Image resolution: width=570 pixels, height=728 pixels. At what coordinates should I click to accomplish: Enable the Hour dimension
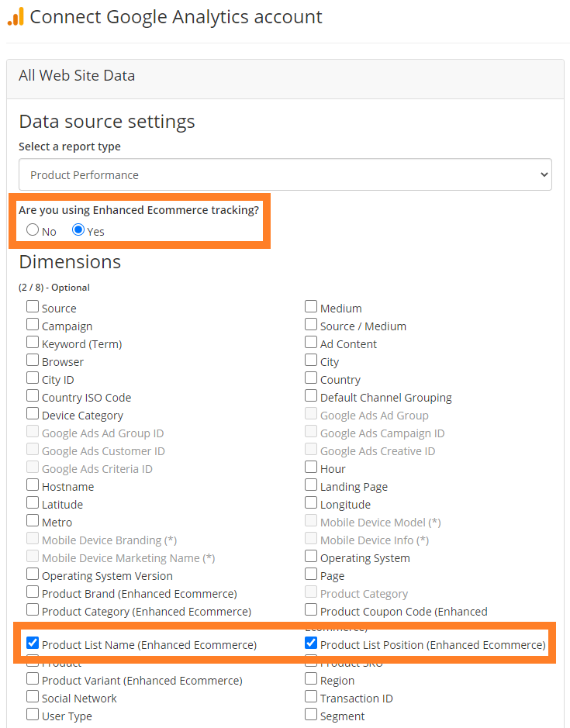pos(311,467)
